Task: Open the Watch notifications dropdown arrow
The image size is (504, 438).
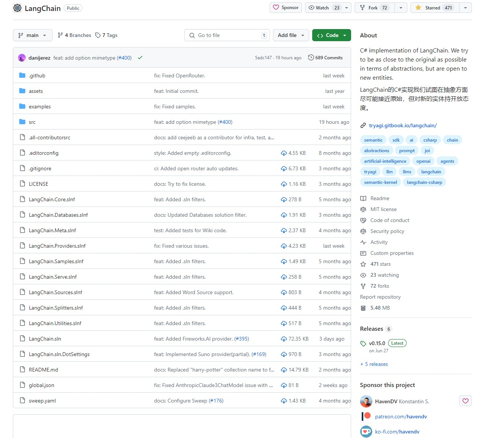Action: point(347,8)
